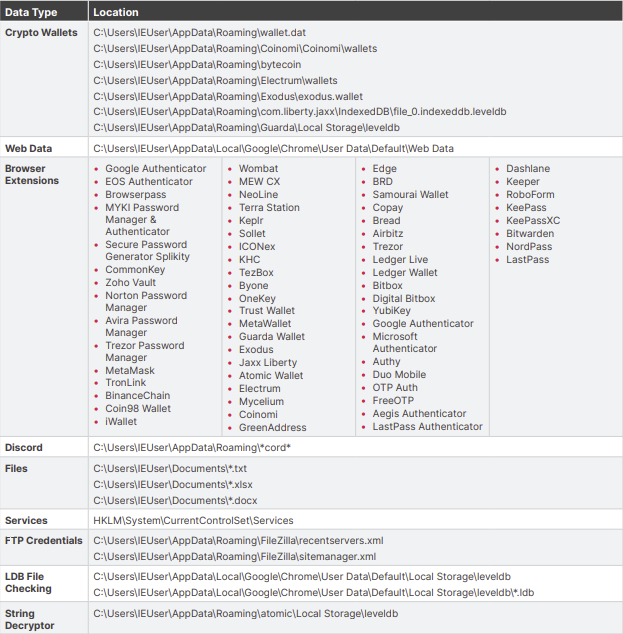
Task: Select the Chrome Default\Web Data path
Action: click(x=273, y=148)
